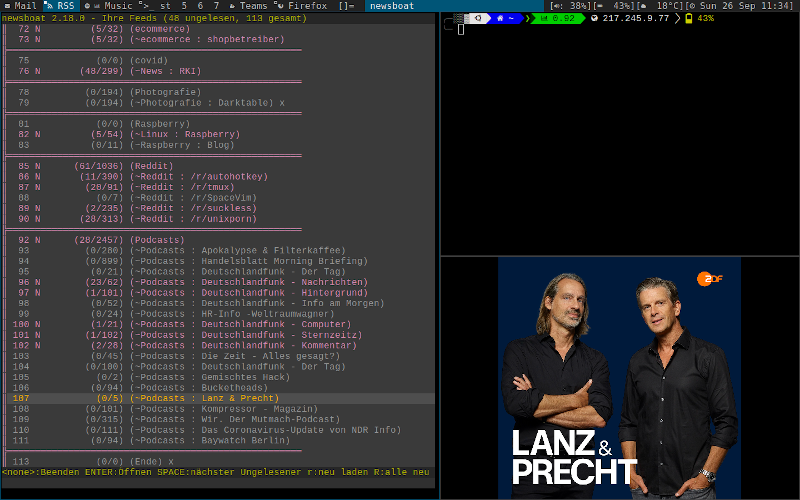Click the Lanz & Precht cover image

pos(619,378)
